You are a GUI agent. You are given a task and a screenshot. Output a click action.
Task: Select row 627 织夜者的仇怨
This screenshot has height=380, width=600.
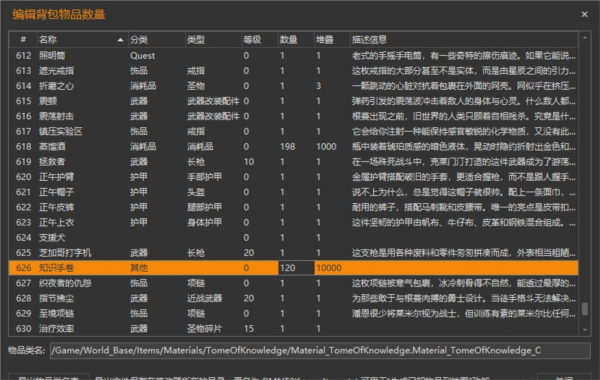click(x=293, y=283)
